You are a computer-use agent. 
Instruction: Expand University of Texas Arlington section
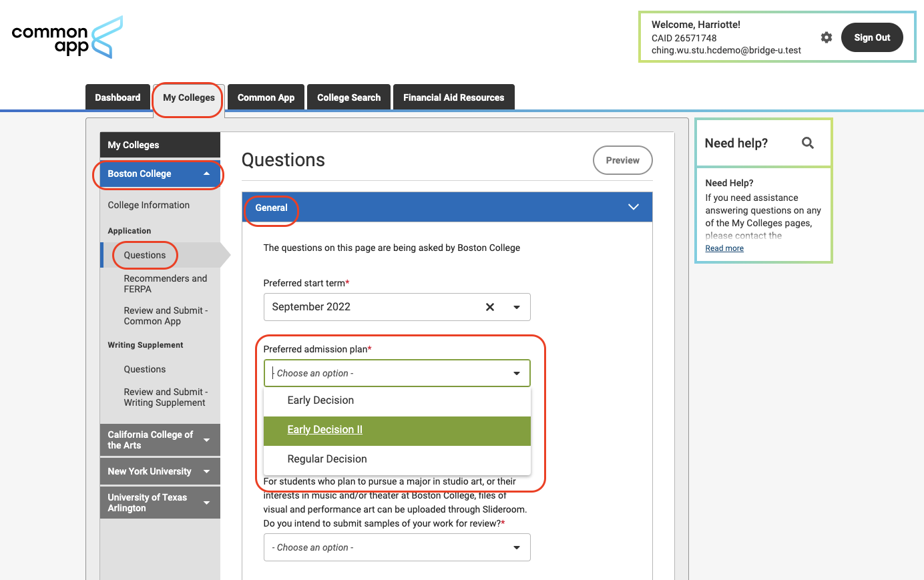click(x=160, y=503)
